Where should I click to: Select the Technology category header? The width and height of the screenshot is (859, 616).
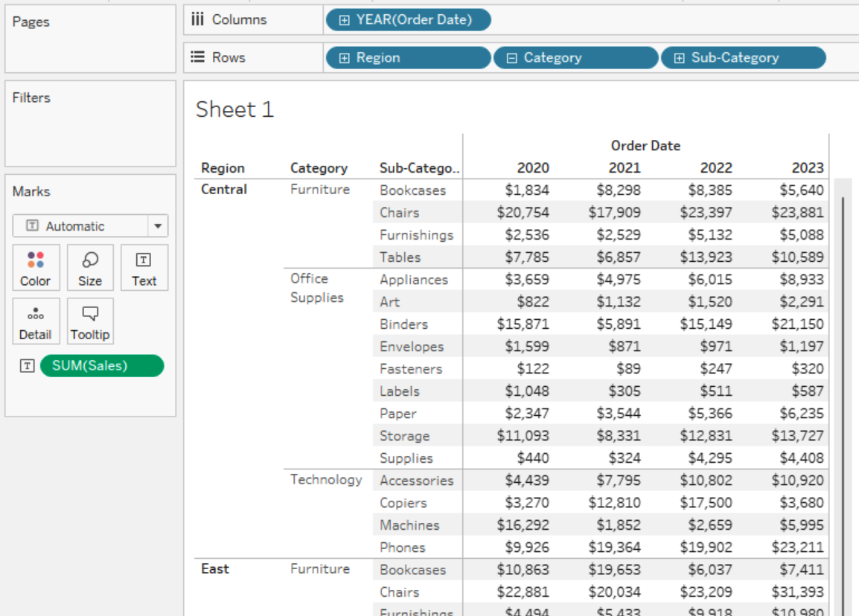(326, 480)
